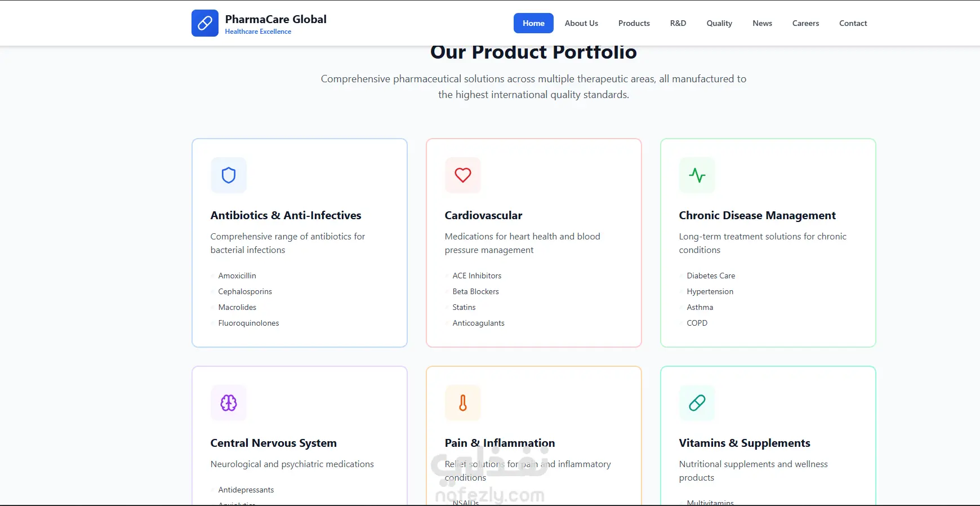Click the PharmaCare Global brand name
The height and width of the screenshot is (506, 980).
tap(275, 19)
